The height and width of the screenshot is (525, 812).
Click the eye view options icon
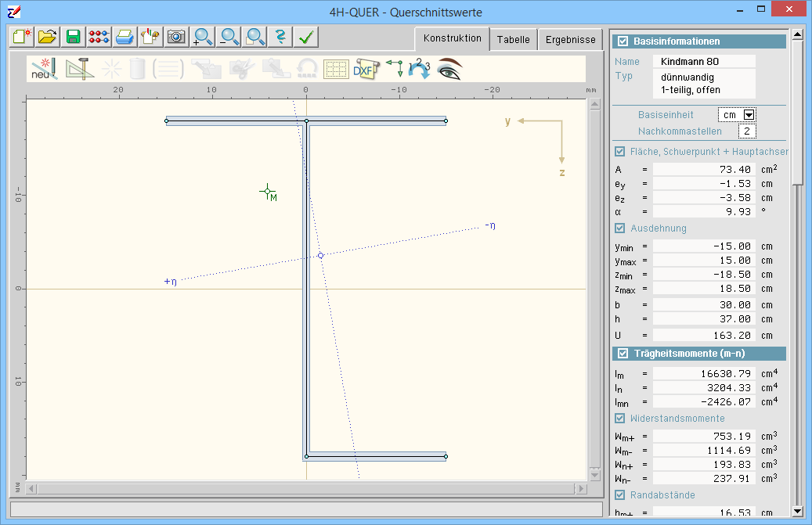click(x=449, y=69)
